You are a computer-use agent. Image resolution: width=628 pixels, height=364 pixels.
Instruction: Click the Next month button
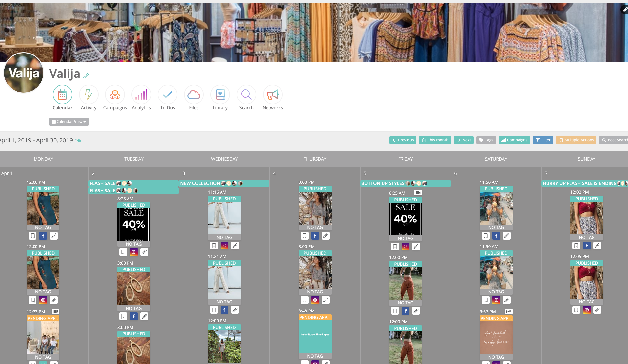tap(463, 140)
